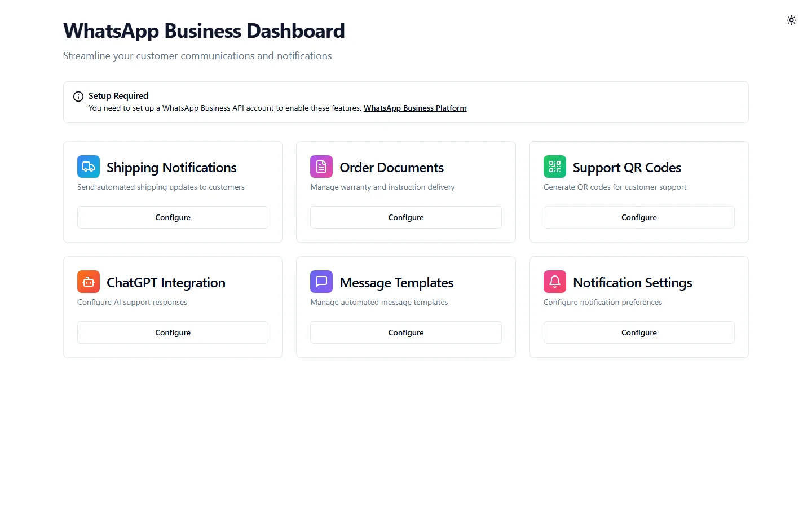
Task: Click the Shipping Notifications card title
Action: pos(171,168)
